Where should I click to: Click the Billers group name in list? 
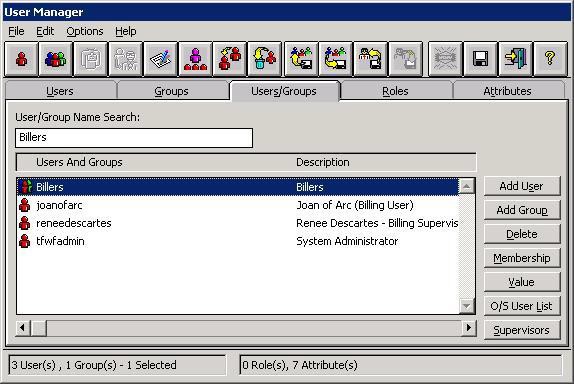pyautogui.click(x=50, y=187)
